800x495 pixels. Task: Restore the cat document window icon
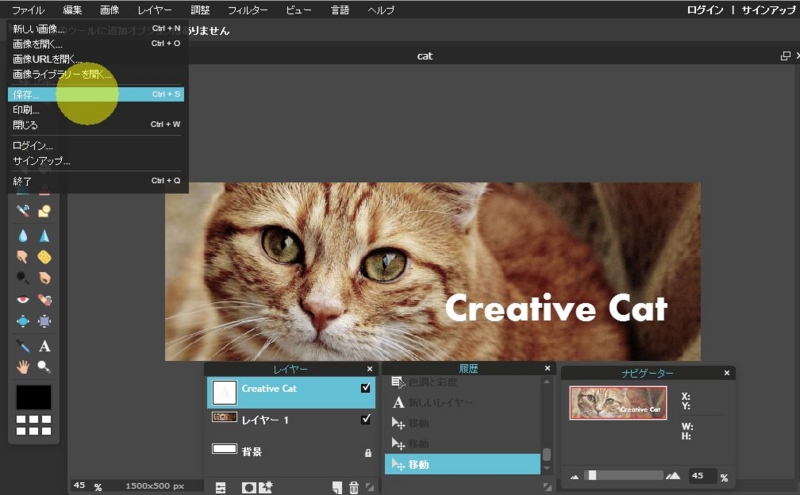[x=785, y=56]
